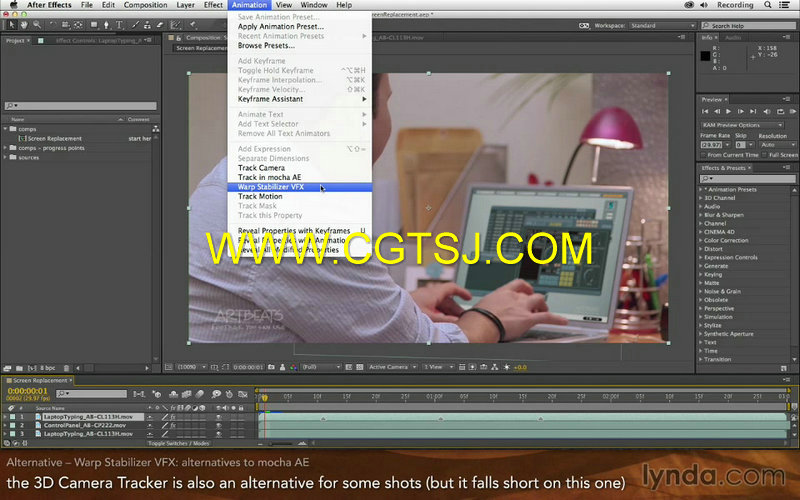Expand comps – progress points folder

pos(6,148)
